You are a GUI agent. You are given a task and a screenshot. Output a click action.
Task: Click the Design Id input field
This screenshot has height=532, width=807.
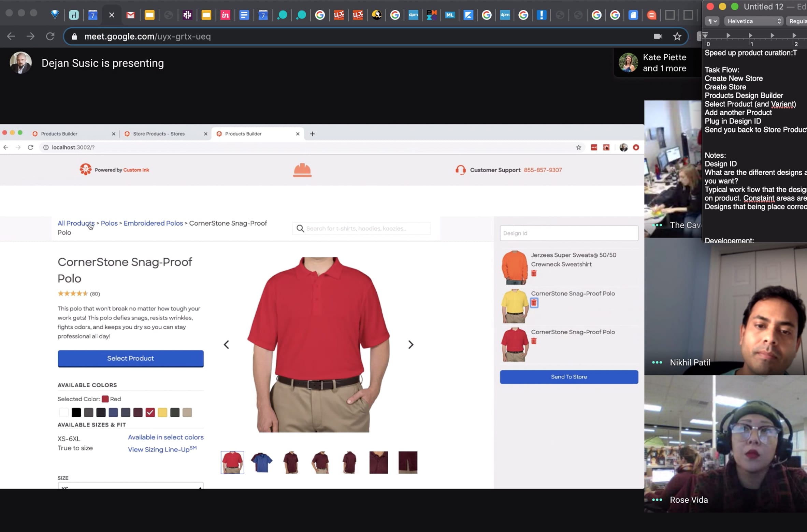[x=569, y=233]
